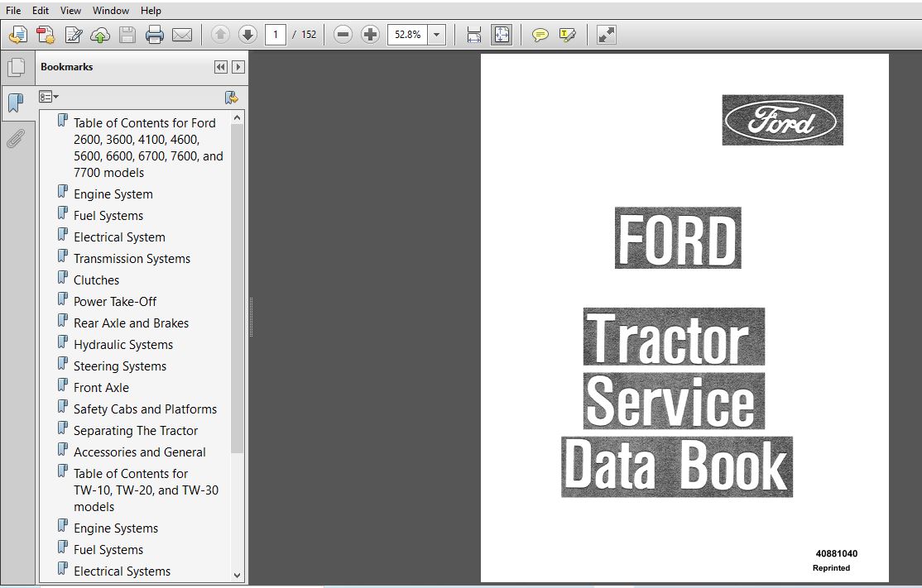Click the fit width scrolling icon
922x588 pixels.
(x=474, y=35)
